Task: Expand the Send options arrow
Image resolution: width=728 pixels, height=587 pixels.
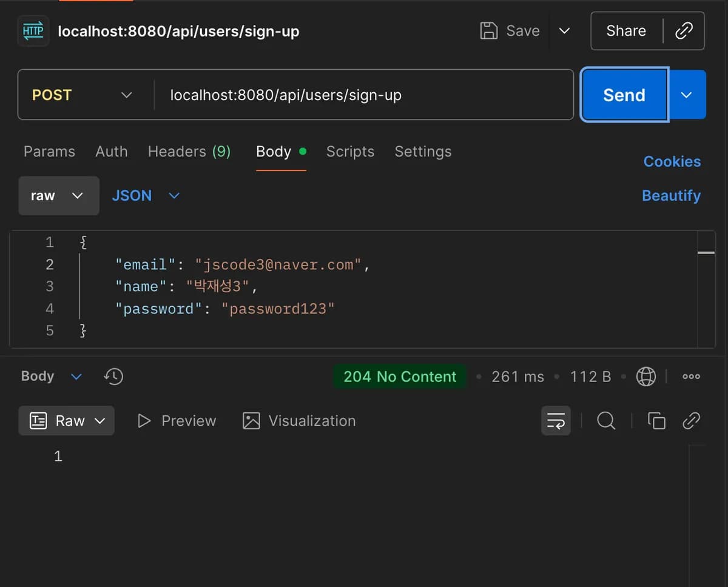Action: coord(687,95)
